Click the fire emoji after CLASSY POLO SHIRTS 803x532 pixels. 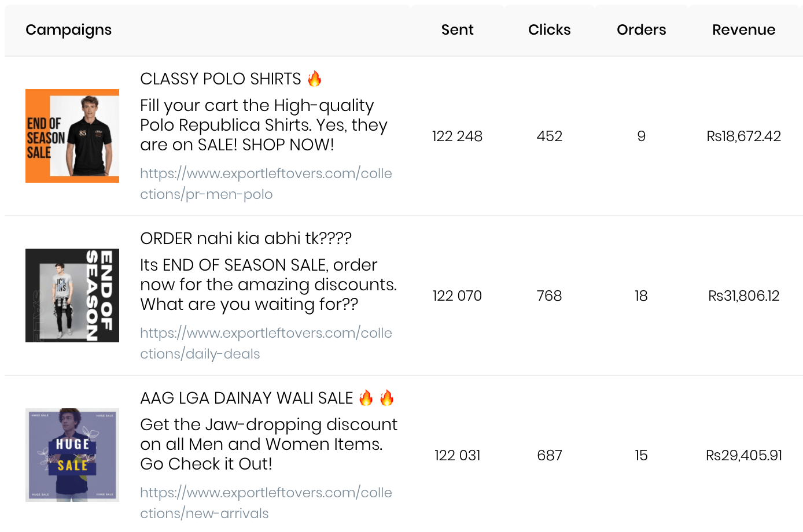pyautogui.click(x=315, y=78)
